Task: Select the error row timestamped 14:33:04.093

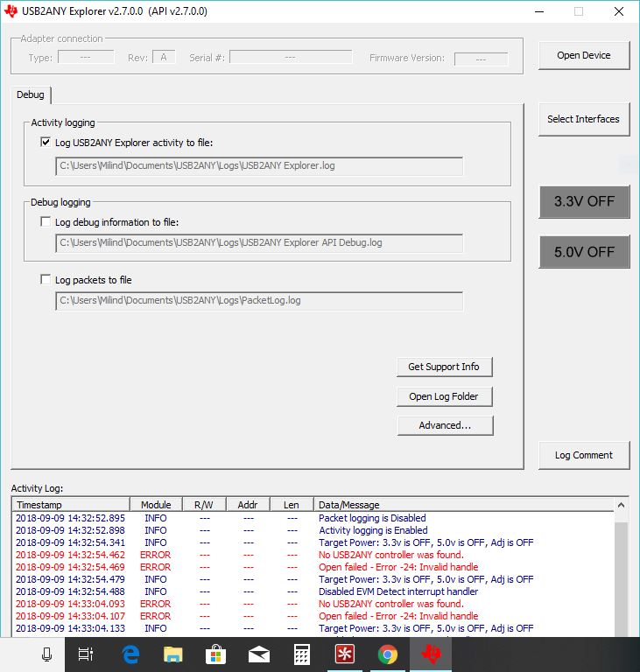Action: [313, 604]
